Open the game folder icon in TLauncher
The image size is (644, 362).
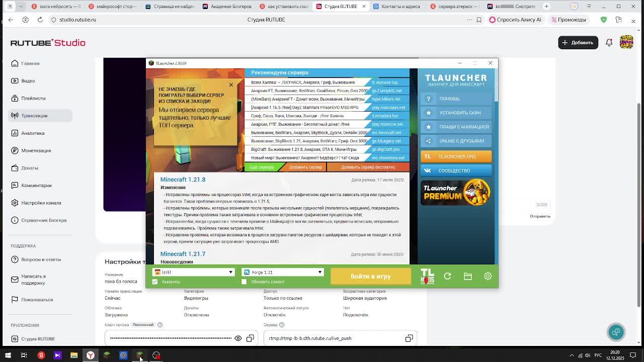click(x=467, y=276)
